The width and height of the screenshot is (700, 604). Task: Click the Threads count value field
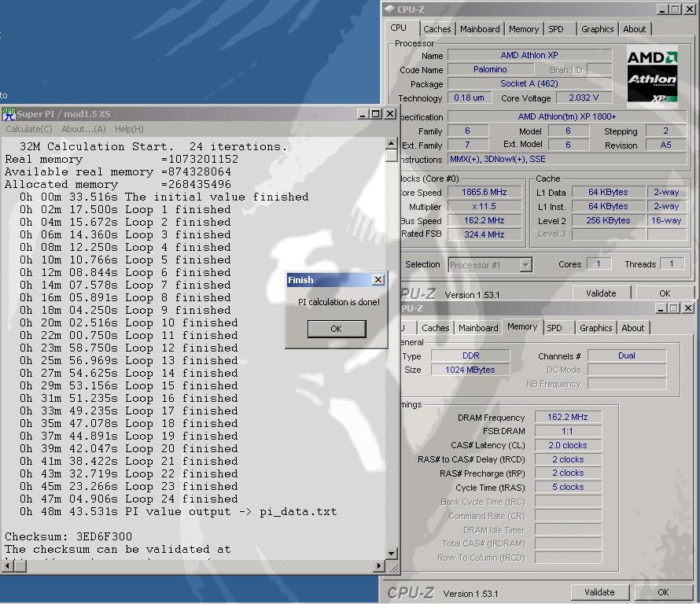(672, 263)
